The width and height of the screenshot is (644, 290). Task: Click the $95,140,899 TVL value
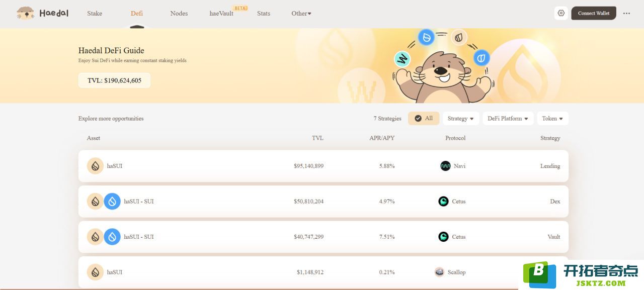point(309,166)
